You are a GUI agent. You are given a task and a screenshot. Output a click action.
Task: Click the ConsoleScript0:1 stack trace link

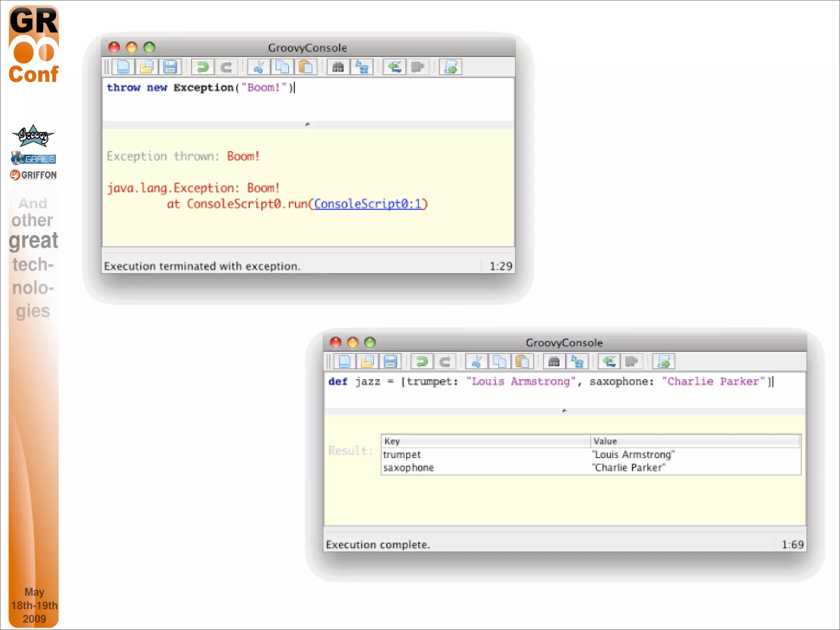(367, 204)
